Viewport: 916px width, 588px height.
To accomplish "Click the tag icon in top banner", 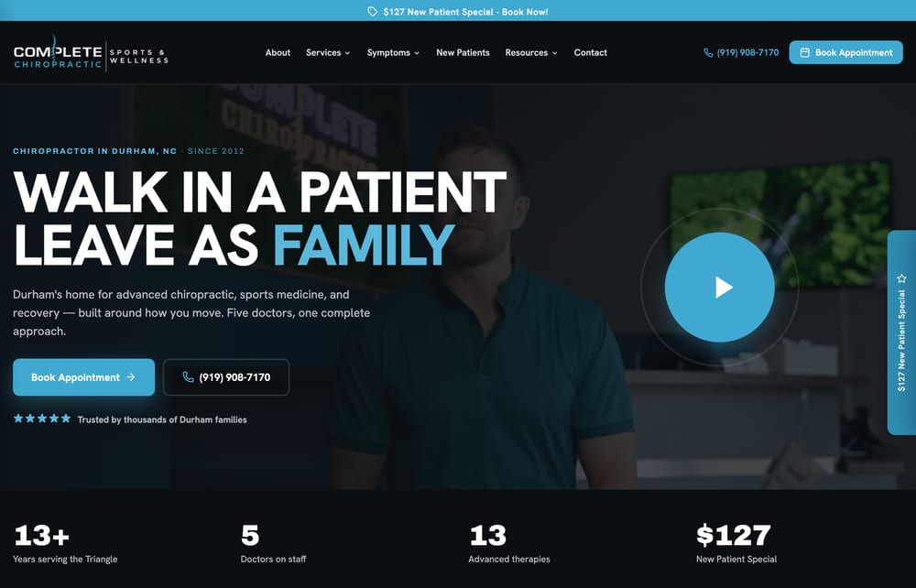I will (x=372, y=12).
